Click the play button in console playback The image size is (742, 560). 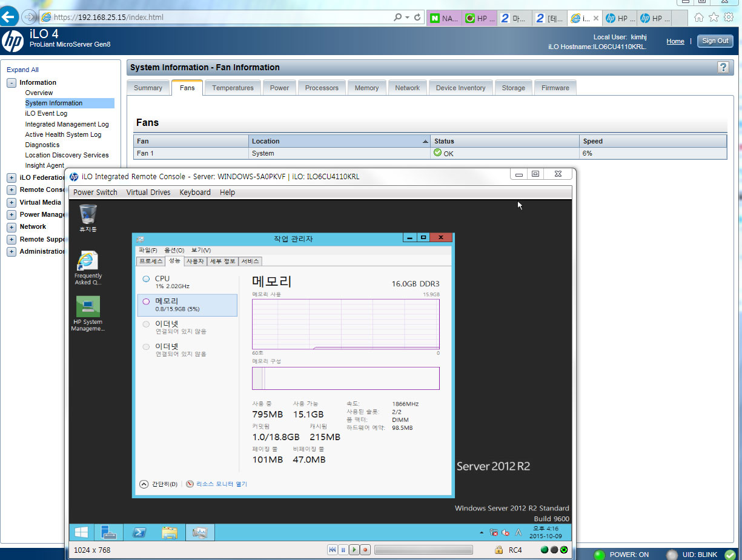point(354,550)
